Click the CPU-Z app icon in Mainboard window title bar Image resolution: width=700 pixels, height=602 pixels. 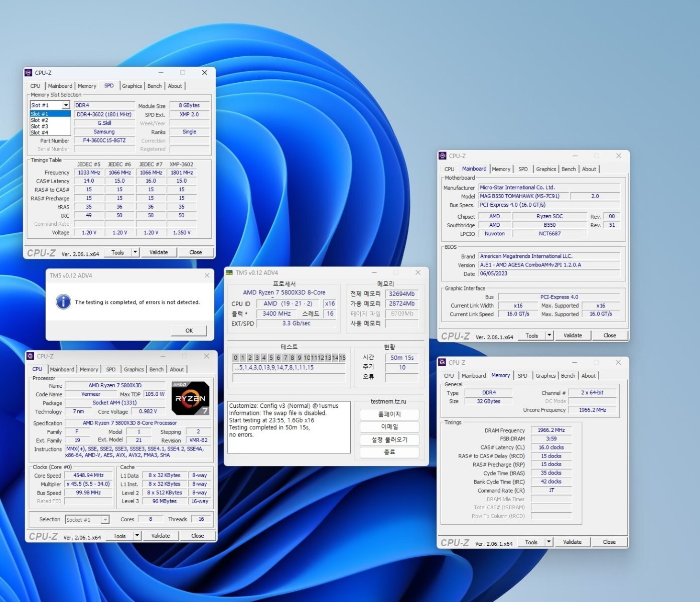click(x=443, y=156)
